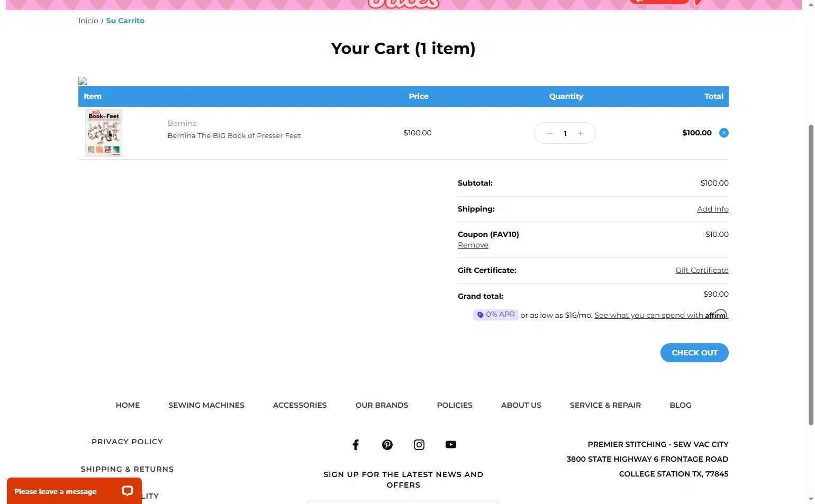Image resolution: width=815 pixels, height=504 pixels.
Task: Click the page vertical scrollbar
Action: click(x=811, y=274)
